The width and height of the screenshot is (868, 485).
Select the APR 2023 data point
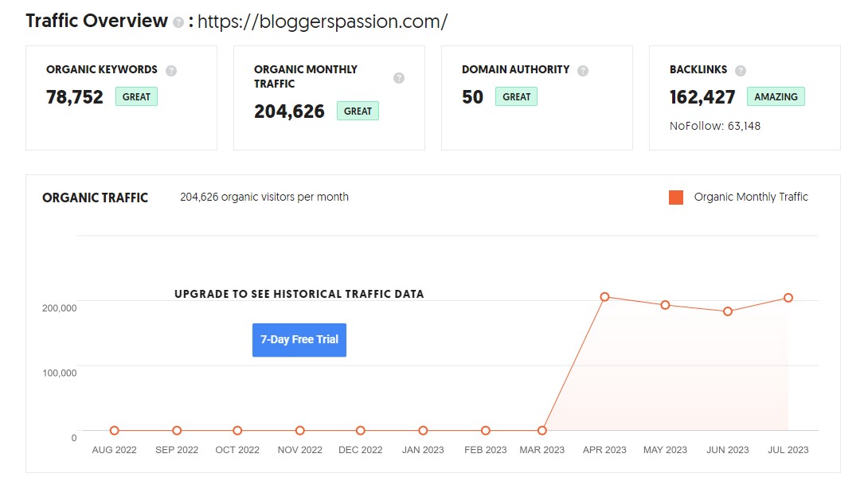point(604,297)
